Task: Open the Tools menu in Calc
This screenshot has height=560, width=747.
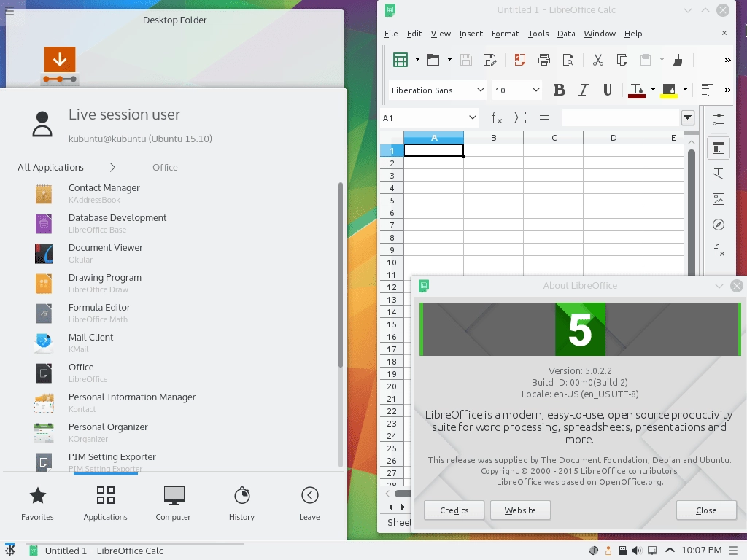Action: [538, 34]
